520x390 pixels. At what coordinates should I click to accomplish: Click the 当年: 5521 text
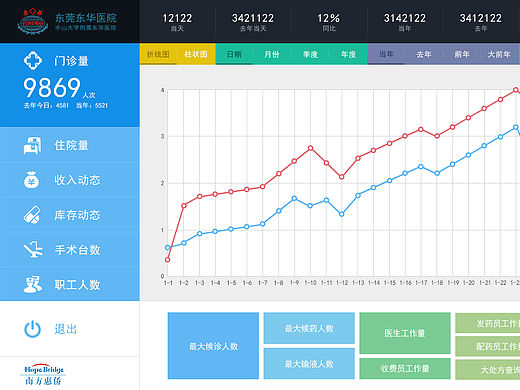92,105
